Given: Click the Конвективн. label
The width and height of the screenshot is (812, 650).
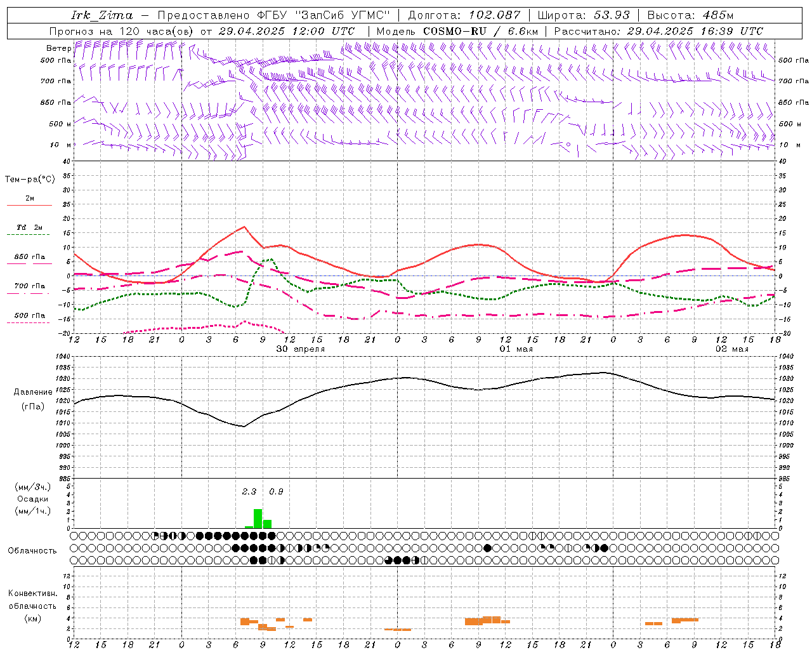Looking at the screenshot, I should point(32,594).
